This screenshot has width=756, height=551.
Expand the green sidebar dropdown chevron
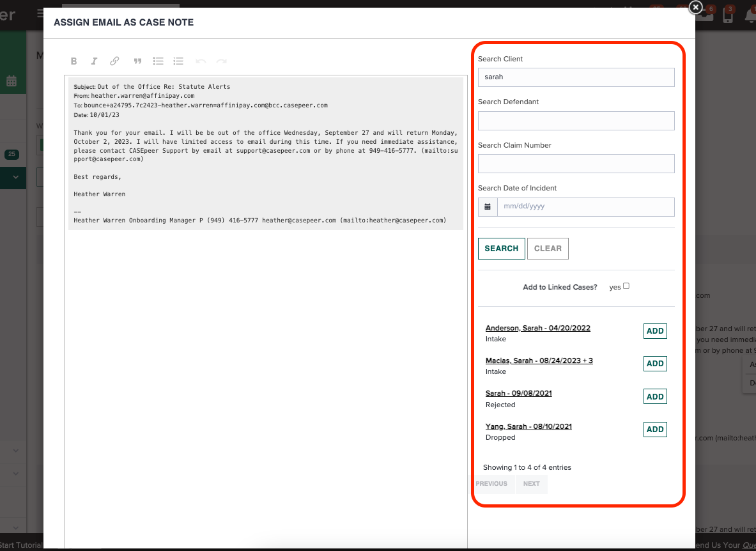point(16,178)
